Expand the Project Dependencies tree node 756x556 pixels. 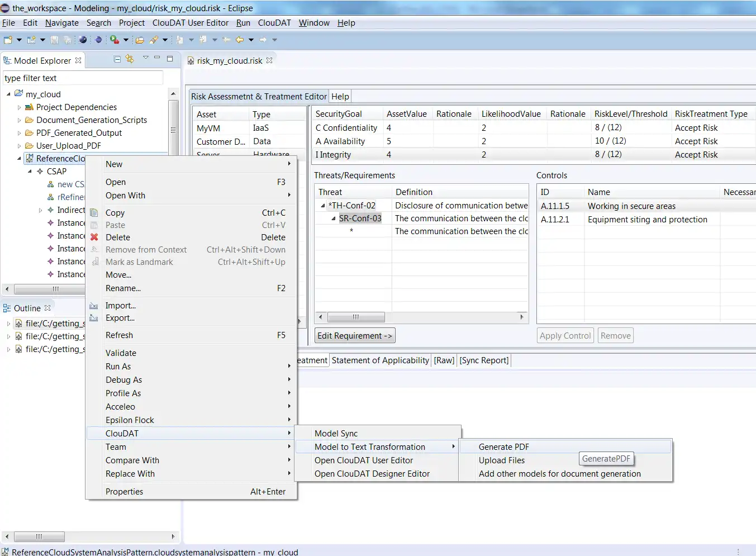[x=19, y=107]
